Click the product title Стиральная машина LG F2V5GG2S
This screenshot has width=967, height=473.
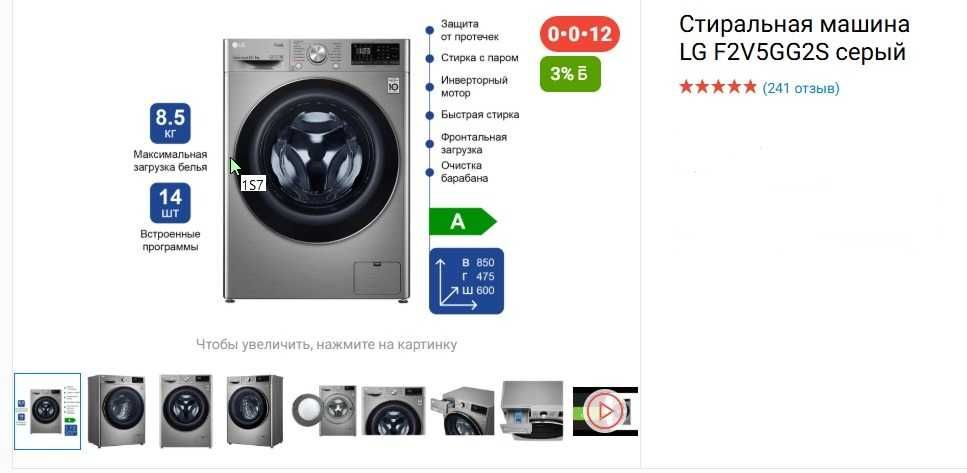[x=794, y=38]
